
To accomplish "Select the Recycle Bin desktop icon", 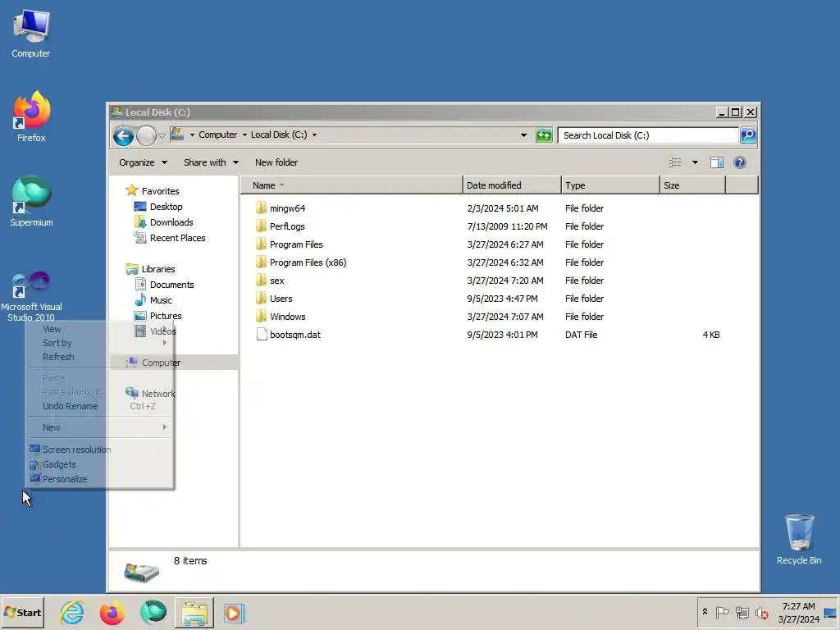I will point(799,540).
